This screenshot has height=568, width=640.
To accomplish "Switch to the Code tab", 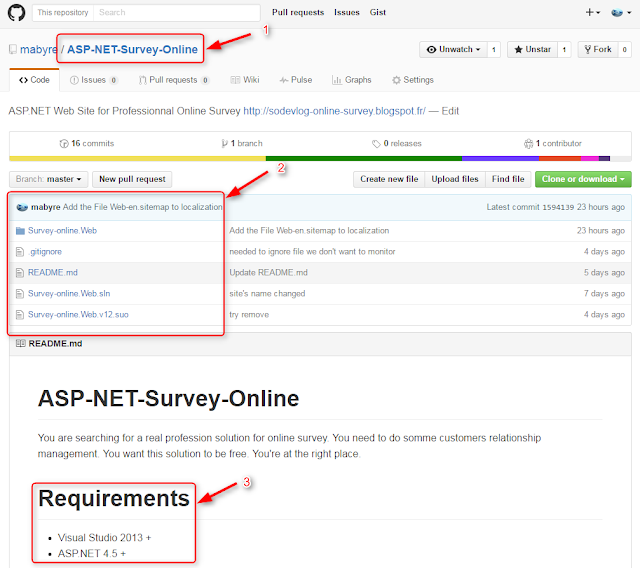I will [34, 80].
